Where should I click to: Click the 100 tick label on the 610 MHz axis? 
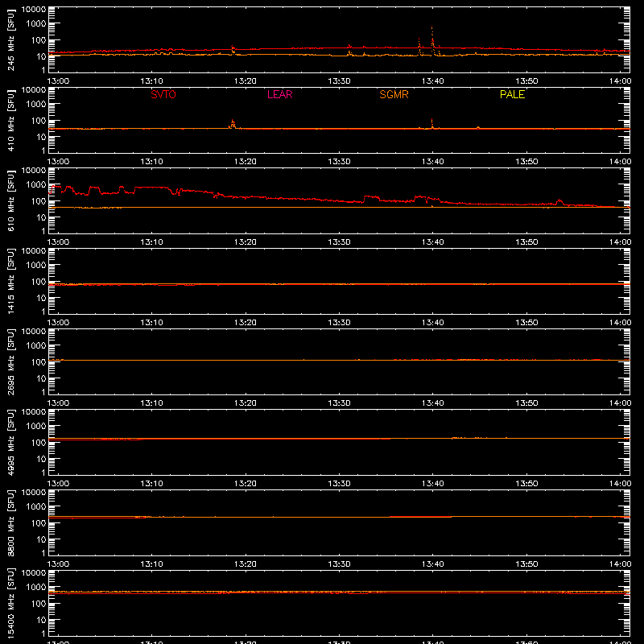pos(39,201)
